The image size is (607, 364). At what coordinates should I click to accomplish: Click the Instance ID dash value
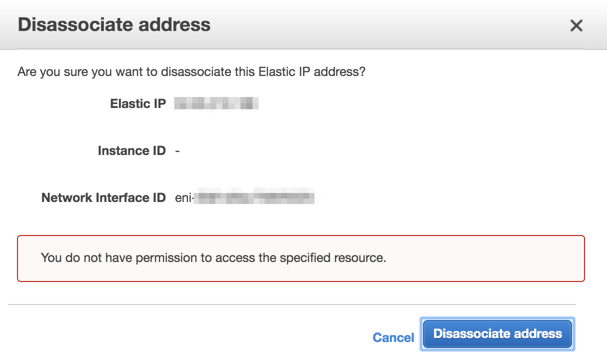tap(177, 150)
